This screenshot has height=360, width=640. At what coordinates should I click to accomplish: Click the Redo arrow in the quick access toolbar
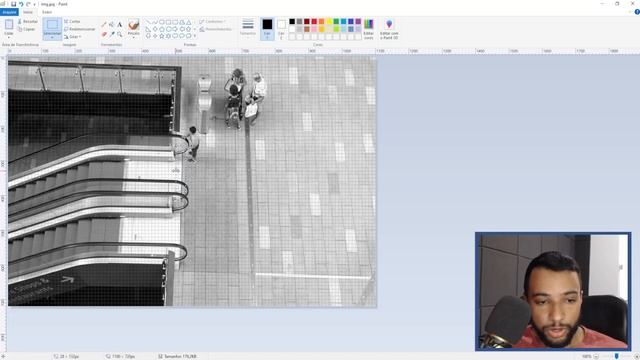point(28,4)
